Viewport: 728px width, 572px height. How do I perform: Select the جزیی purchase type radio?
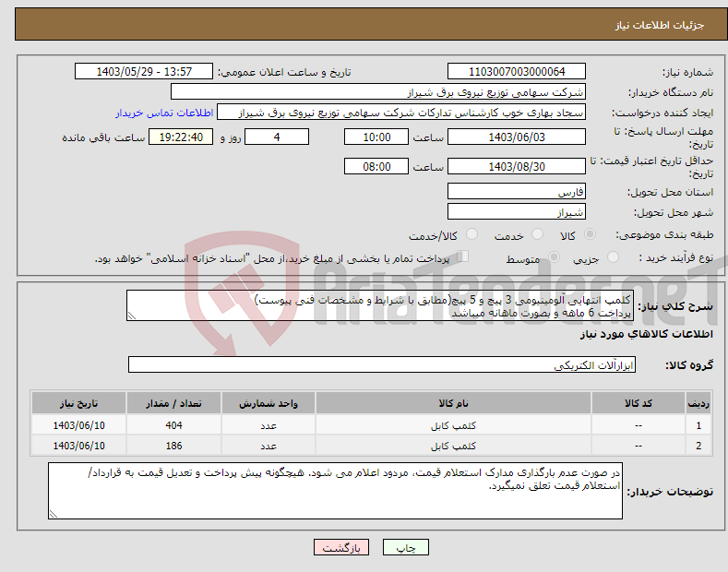coord(613,257)
